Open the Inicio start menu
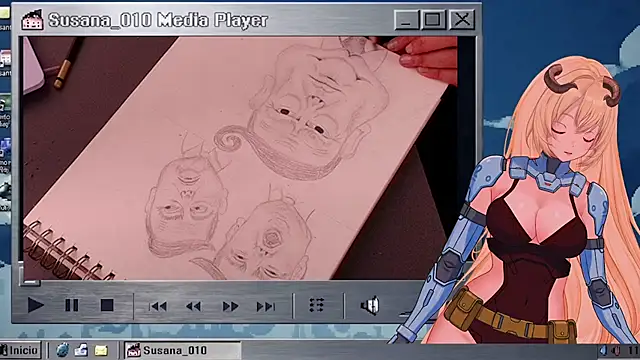640x360 pixels. pos(20,350)
